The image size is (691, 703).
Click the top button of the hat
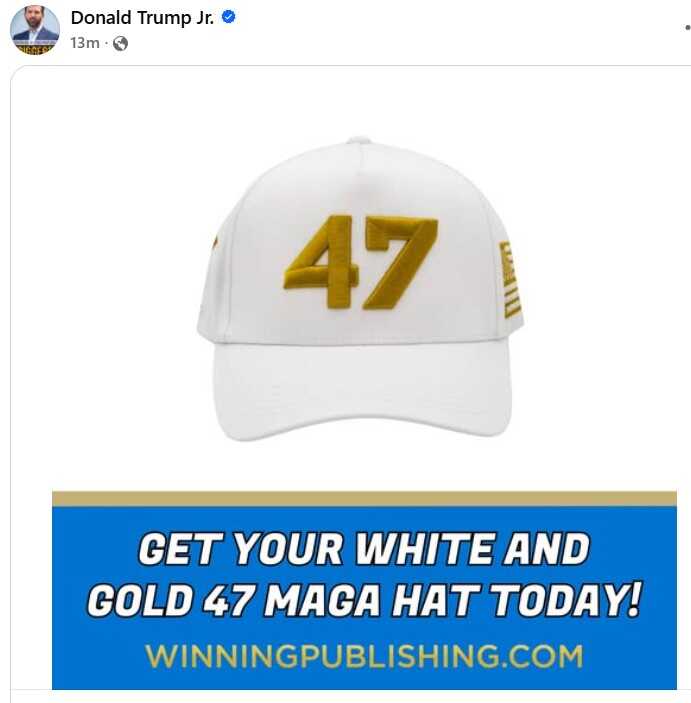tap(359, 140)
